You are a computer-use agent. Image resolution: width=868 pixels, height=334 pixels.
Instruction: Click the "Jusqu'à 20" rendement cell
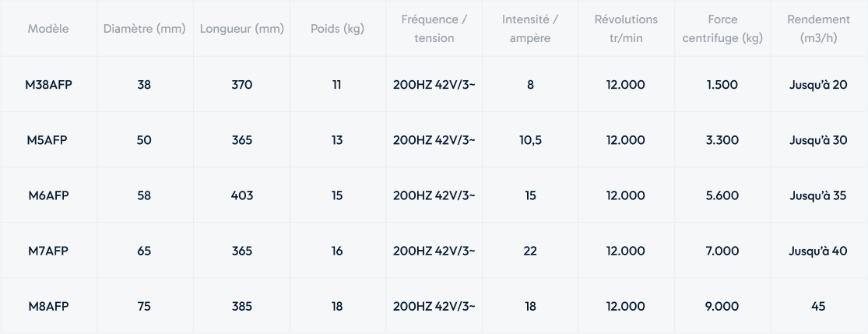pos(818,85)
